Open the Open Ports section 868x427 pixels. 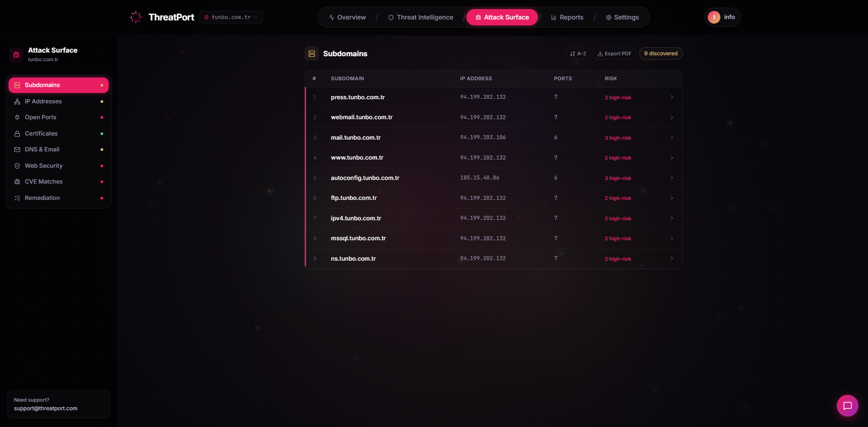click(x=58, y=117)
